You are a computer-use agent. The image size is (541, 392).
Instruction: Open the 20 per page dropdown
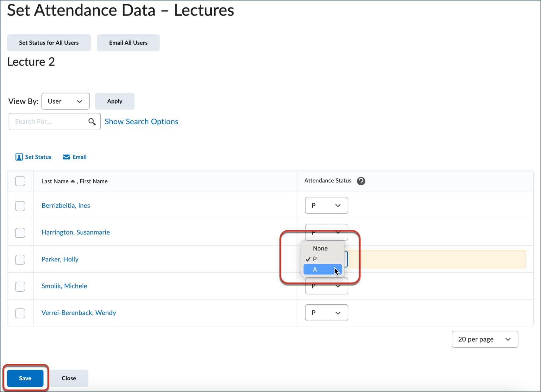click(485, 339)
